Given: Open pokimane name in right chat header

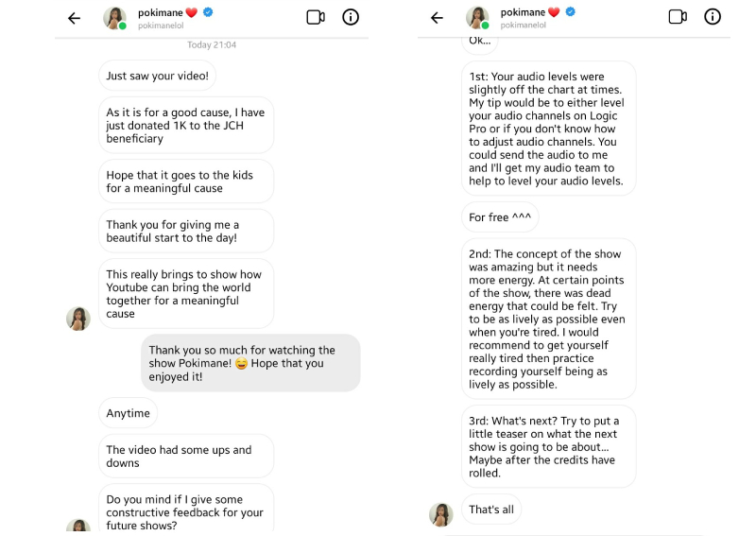Looking at the screenshot, I should pos(521,11).
